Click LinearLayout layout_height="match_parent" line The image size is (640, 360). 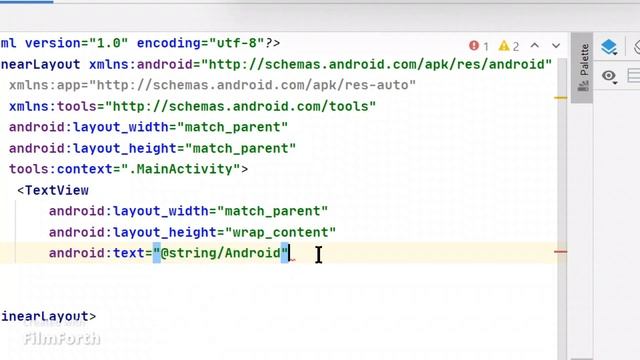coord(152,148)
